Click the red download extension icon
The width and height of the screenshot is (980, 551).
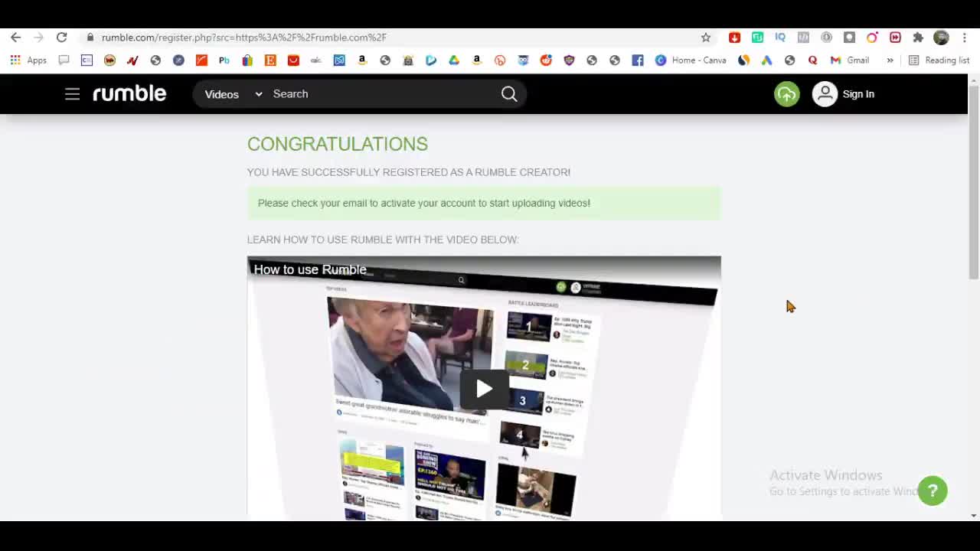734,37
